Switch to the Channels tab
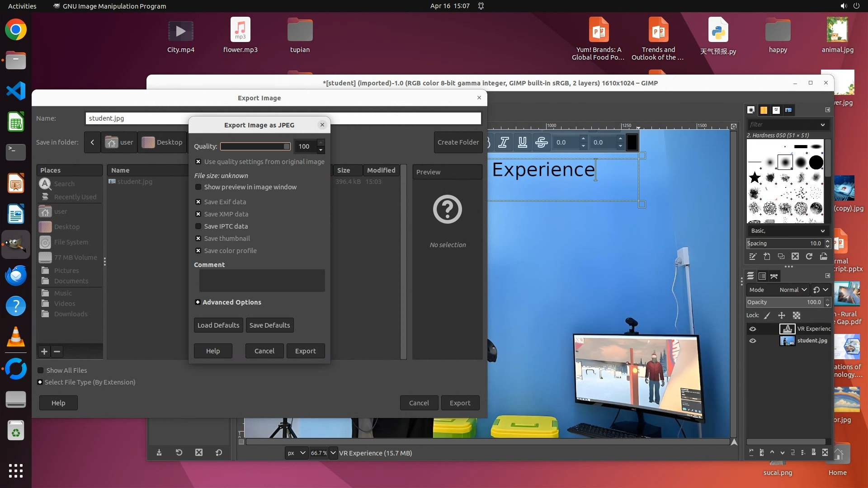 click(762, 276)
